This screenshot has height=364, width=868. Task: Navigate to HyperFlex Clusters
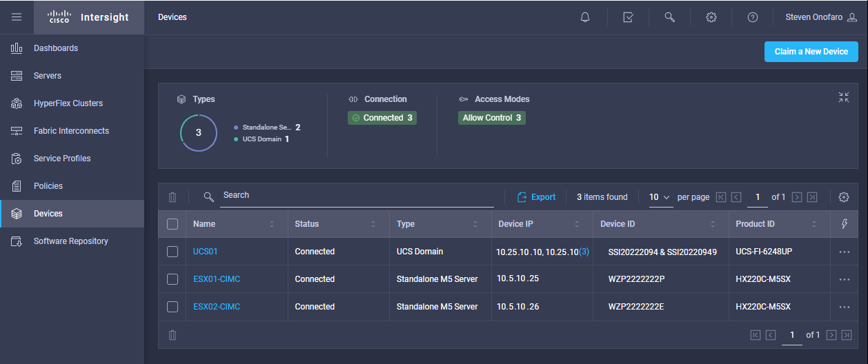tap(68, 103)
